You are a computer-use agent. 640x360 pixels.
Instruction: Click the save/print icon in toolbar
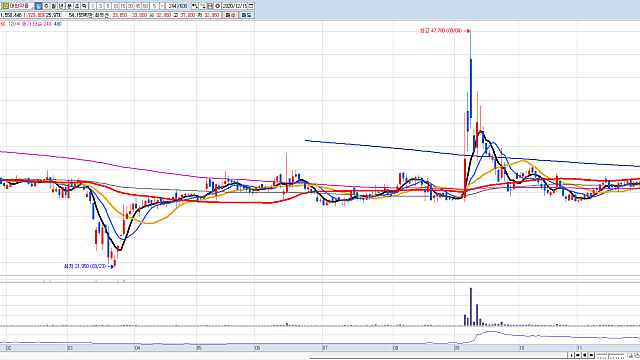pos(210,6)
